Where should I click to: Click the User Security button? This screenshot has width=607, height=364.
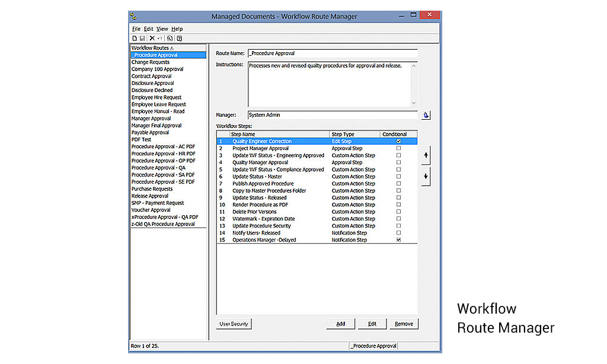coord(234,324)
